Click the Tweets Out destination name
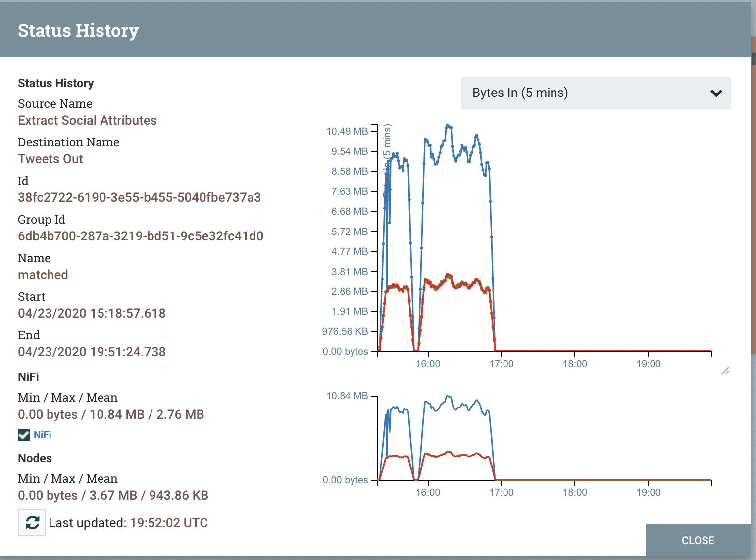756x560 pixels. coord(50,159)
